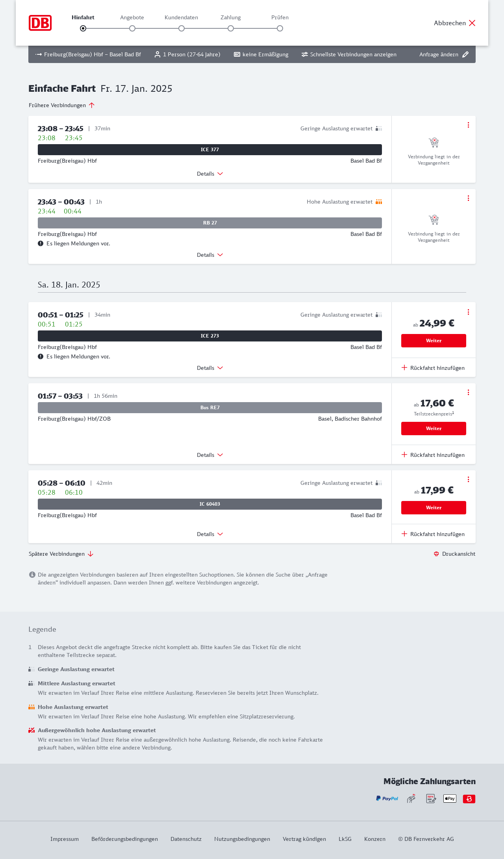Click warning icon on RB 27 Meldungen

point(41,243)
